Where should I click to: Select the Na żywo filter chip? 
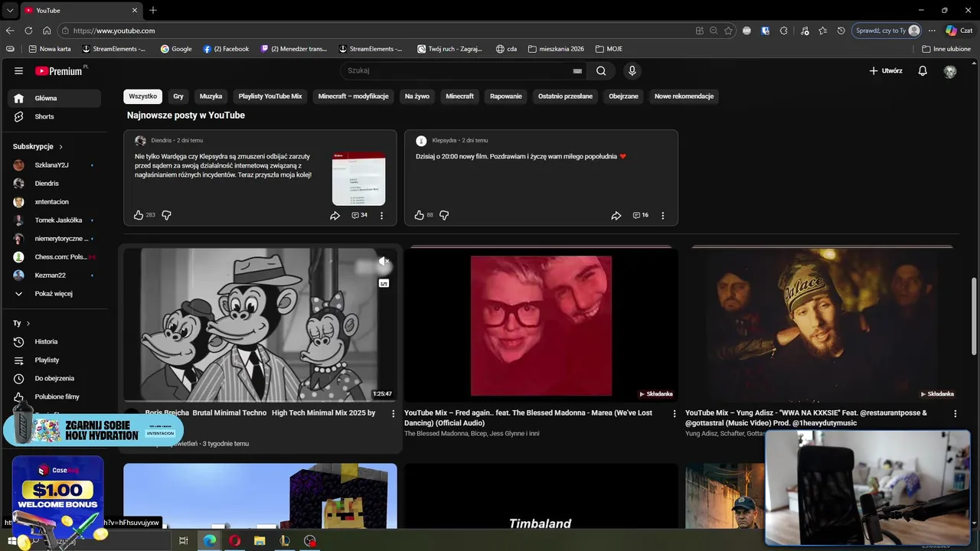[417, 96]
